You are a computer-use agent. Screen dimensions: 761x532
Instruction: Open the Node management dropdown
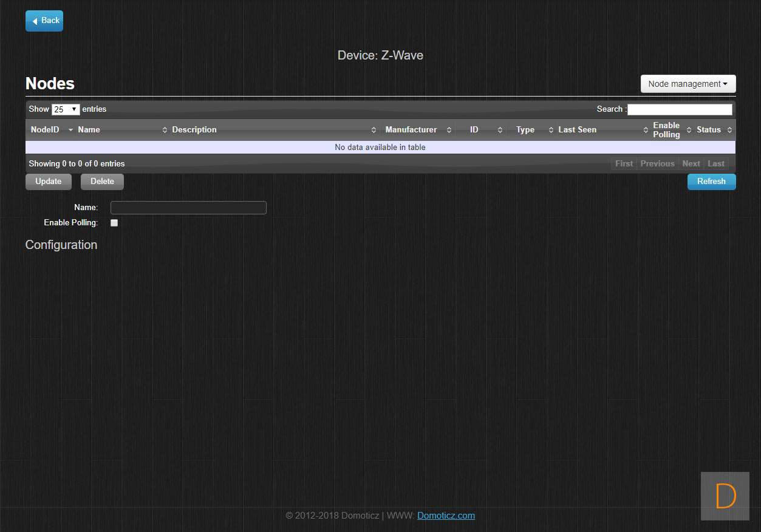coord(688,84)
